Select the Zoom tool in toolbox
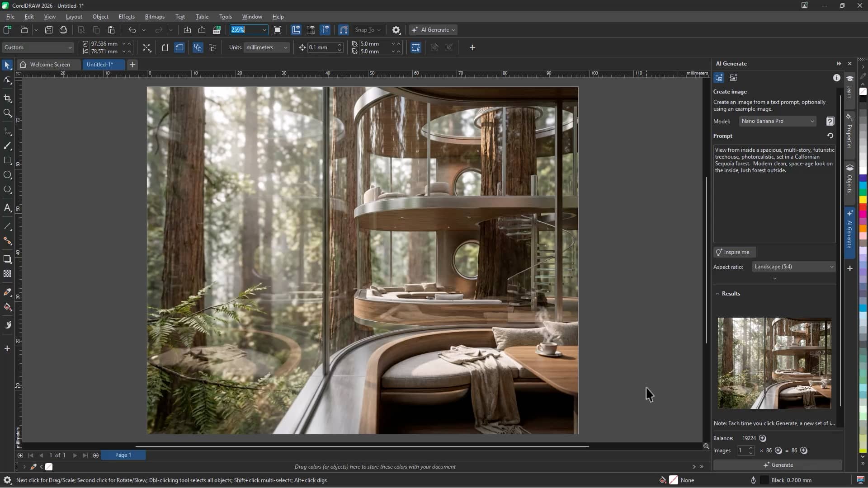This screenshot has width=868, height=488. pos(7,113)
